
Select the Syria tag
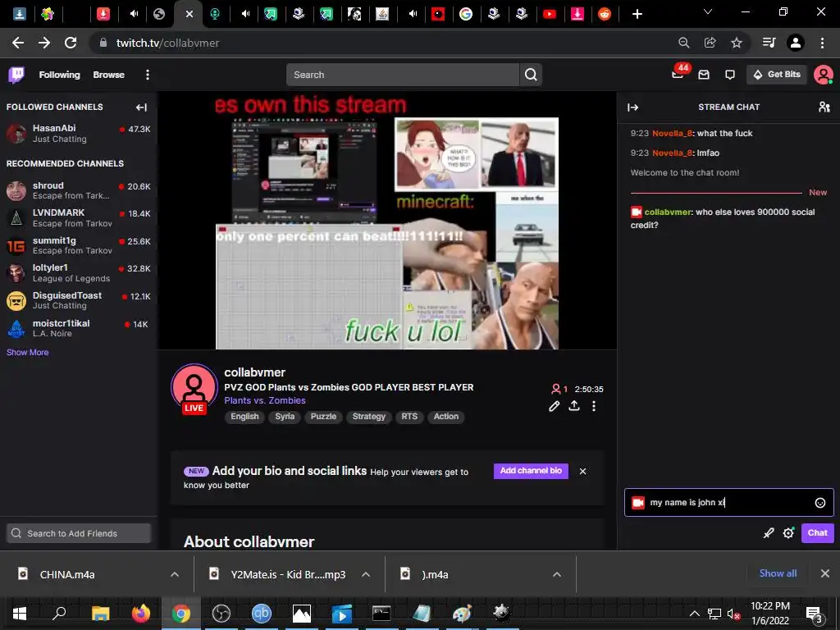tap(285, 417)
